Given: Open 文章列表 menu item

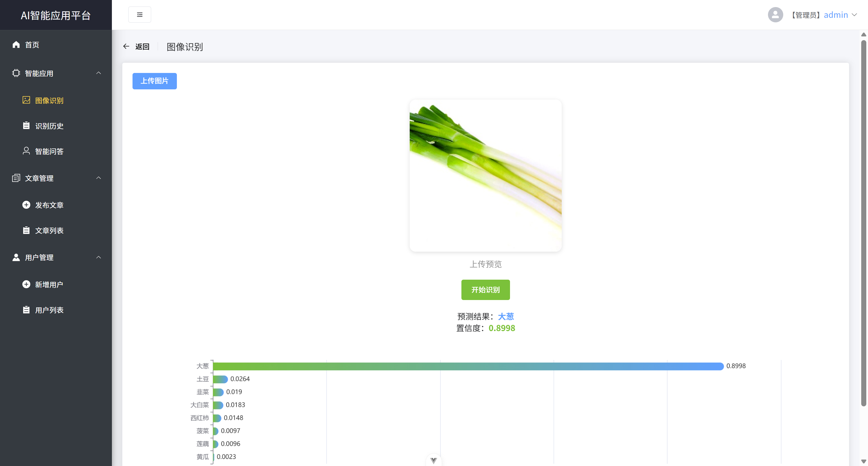Looking at the screenshot, I should click(49, 230).
